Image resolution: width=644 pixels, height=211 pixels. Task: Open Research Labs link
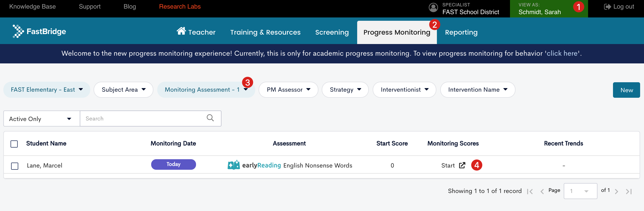pos(180,7)
